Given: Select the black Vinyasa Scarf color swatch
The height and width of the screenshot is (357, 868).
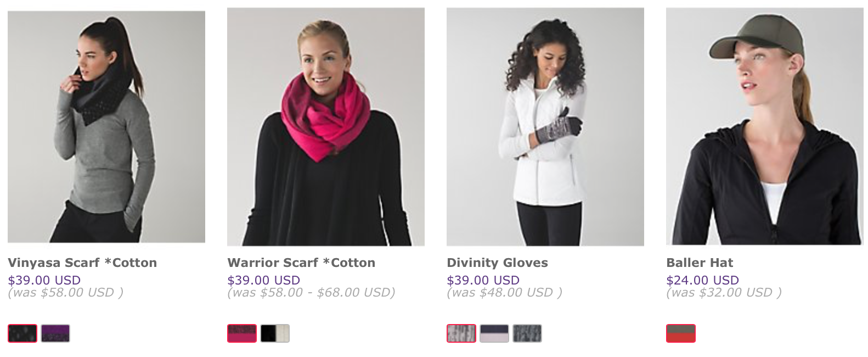Looking at the screenshot, I should point(22,333).
